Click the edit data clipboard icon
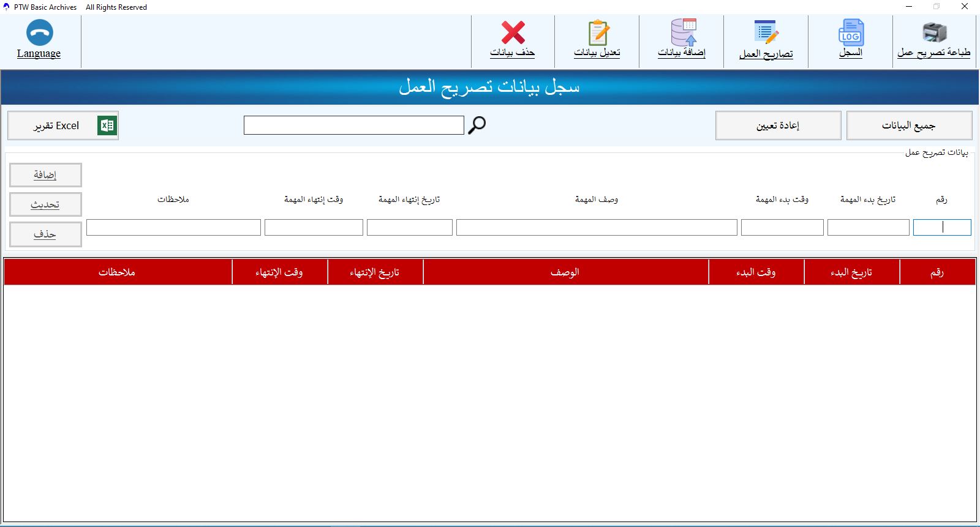The height and width of the screenshot is (527, 980). pyautogui.click(x=598, y=32)
